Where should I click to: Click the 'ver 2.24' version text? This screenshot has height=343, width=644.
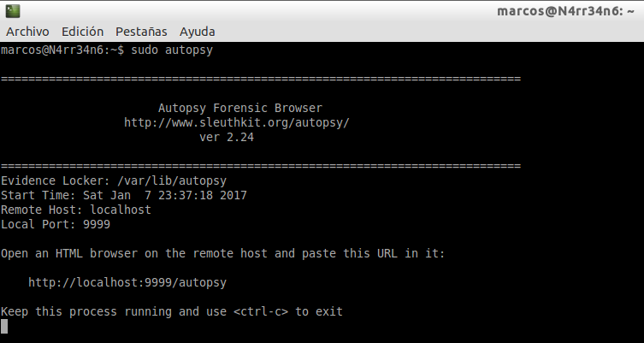[227, 137]
